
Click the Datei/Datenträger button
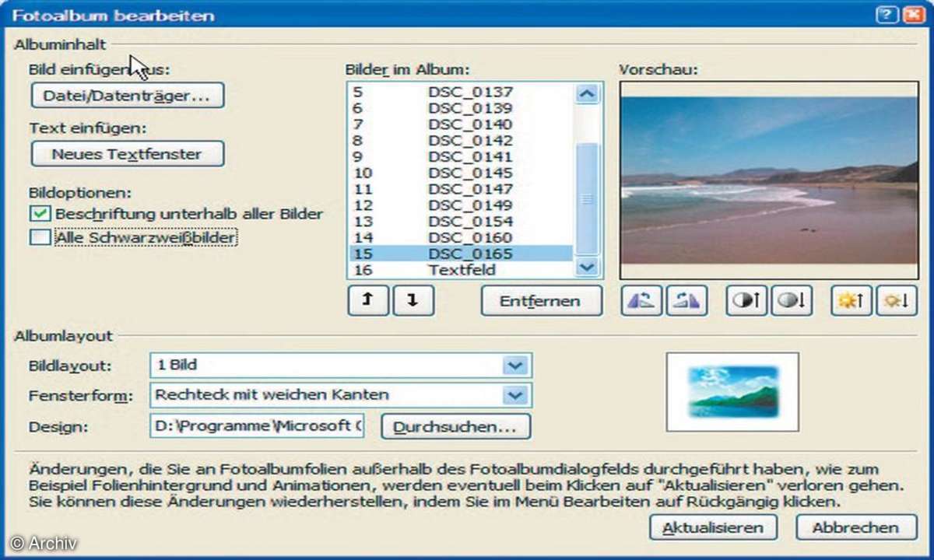click(x=128, y=96)
